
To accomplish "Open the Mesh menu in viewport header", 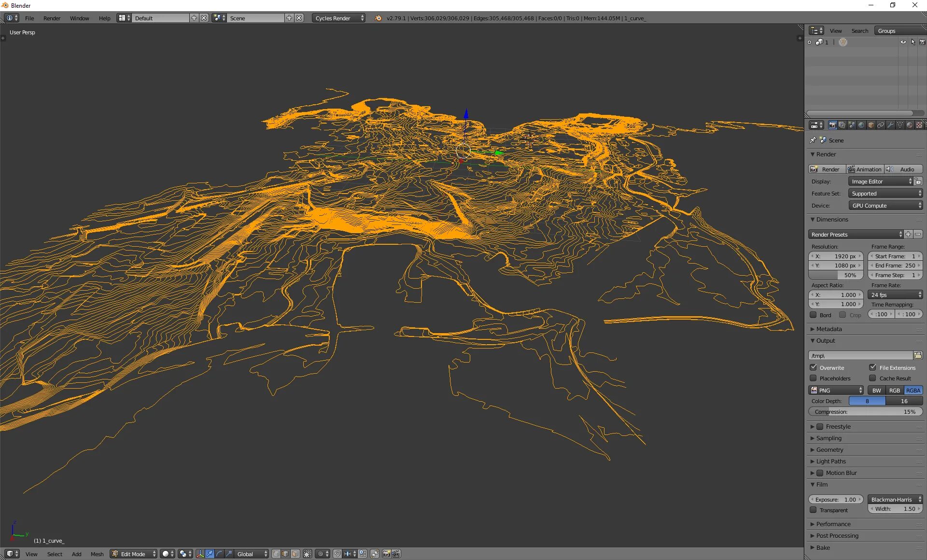I will tap(97, 554).
